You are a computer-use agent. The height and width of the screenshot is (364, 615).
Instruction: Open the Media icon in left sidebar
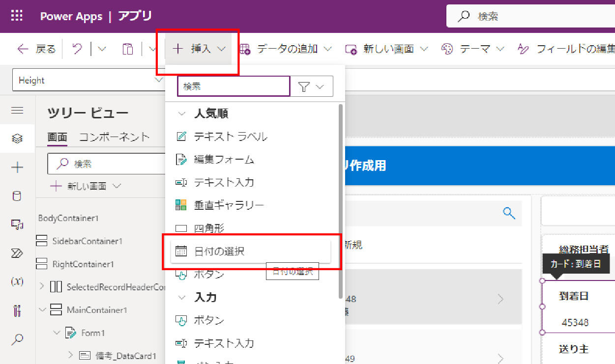[17, 225]
